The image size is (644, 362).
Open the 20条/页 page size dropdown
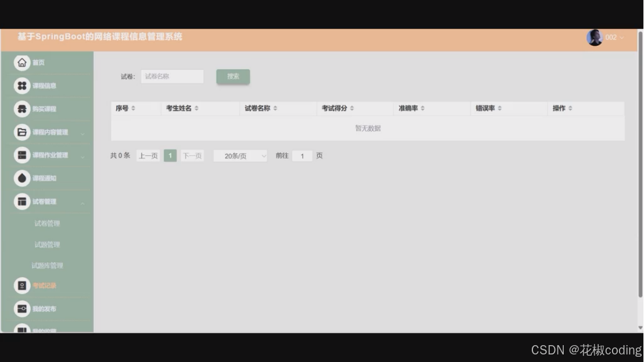(239, 156)
